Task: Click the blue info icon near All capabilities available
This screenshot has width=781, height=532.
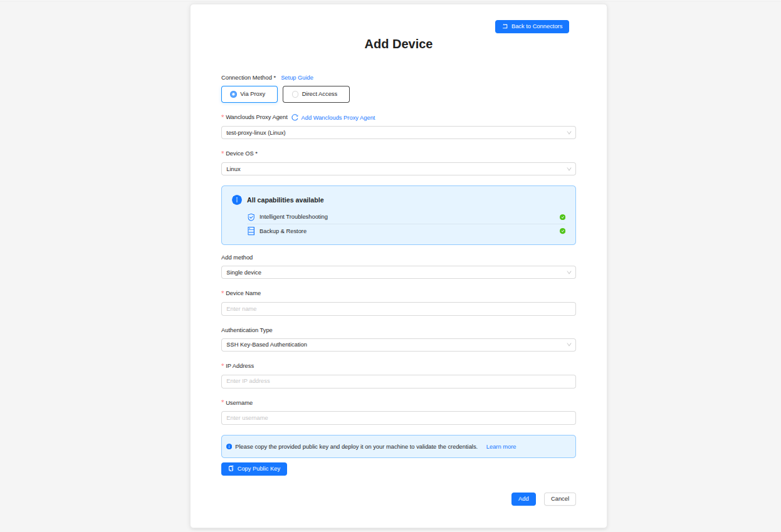Action: 237,200
